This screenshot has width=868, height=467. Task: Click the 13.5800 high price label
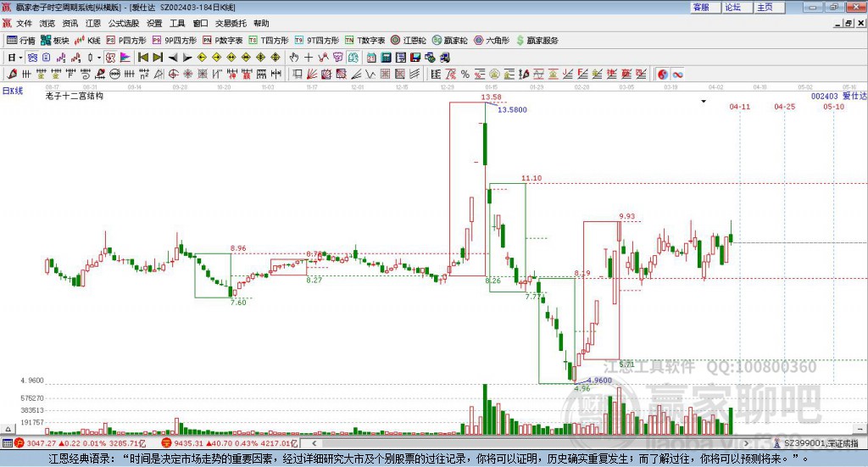[512, 109]
